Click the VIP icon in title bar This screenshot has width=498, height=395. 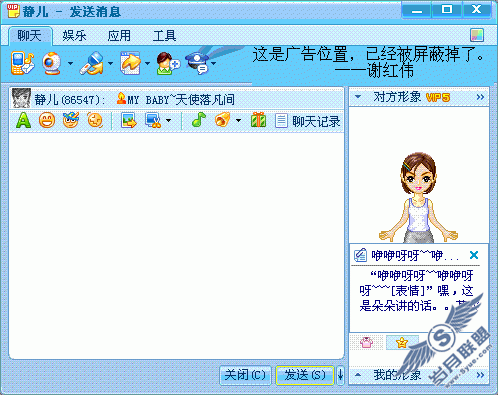[13, 11]
